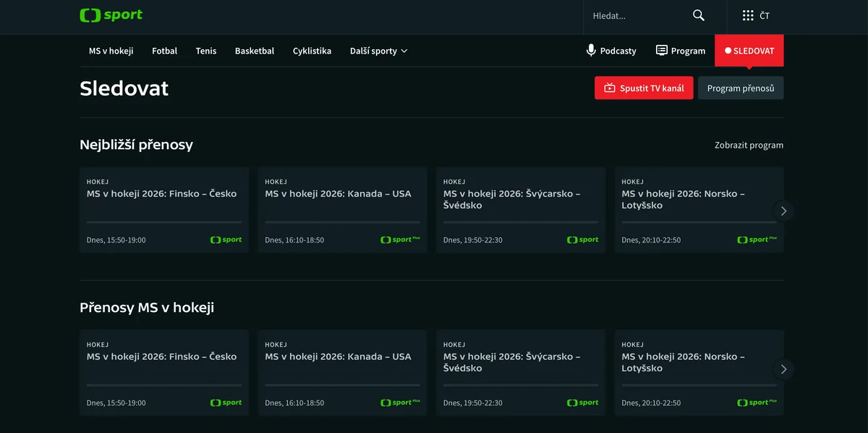Click progress bar on first Finsko – Česko card
The image size is (868, 433).
[x=164, y=222]
